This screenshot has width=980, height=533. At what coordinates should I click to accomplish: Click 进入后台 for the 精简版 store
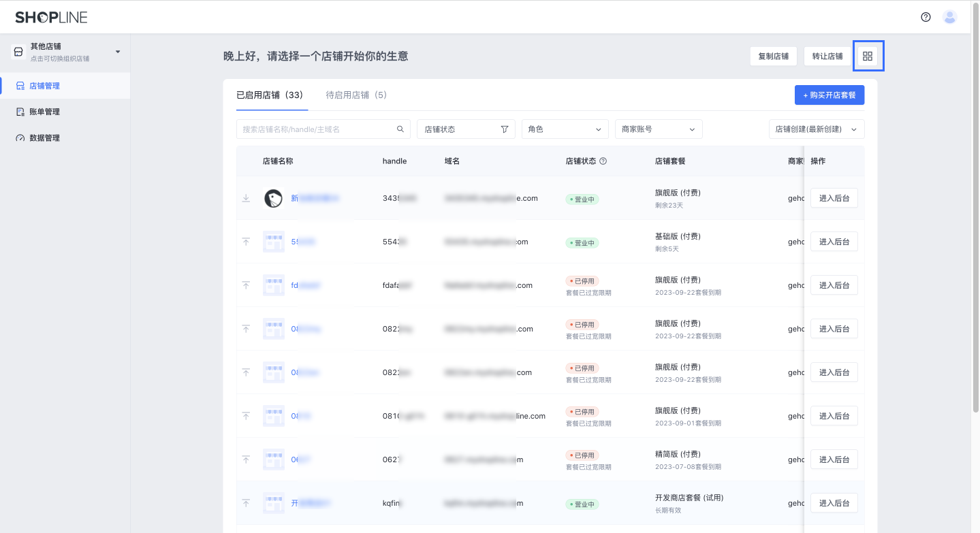[x=834, y=459]
